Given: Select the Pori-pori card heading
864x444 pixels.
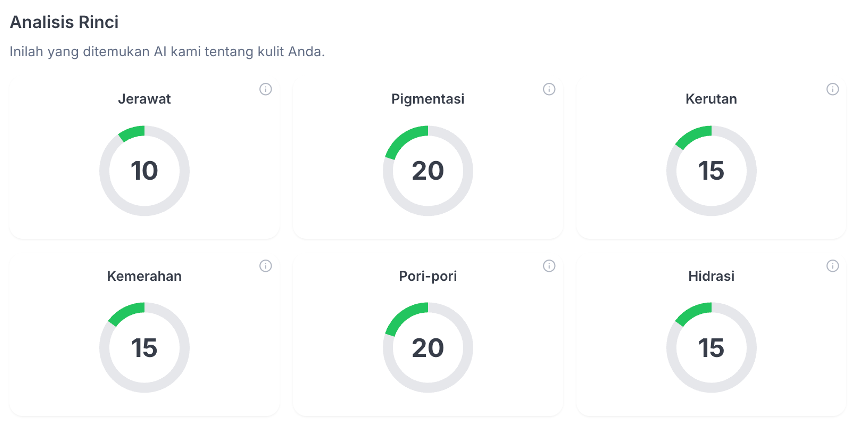Looking at the screenshot, I should [428, 276].
